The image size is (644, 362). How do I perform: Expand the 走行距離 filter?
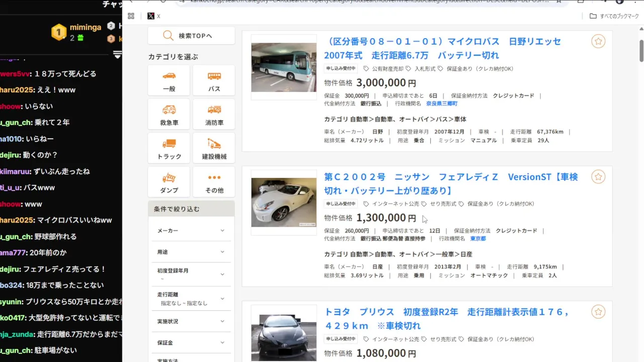(191, 299)
